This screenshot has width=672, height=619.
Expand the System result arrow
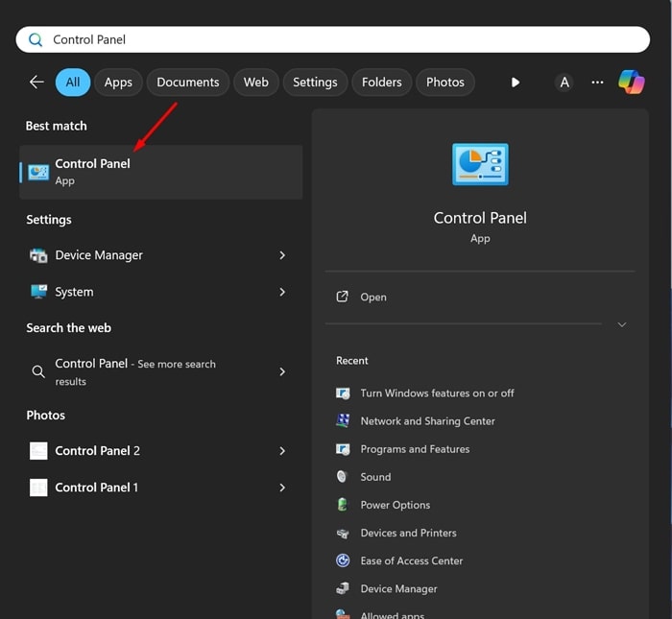coord(282,292)
